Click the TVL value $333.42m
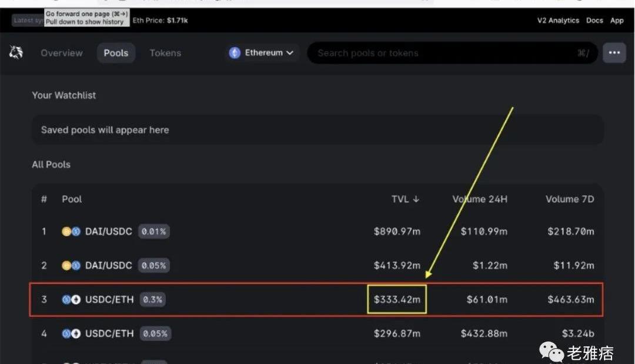 click(x=397, y=300)
